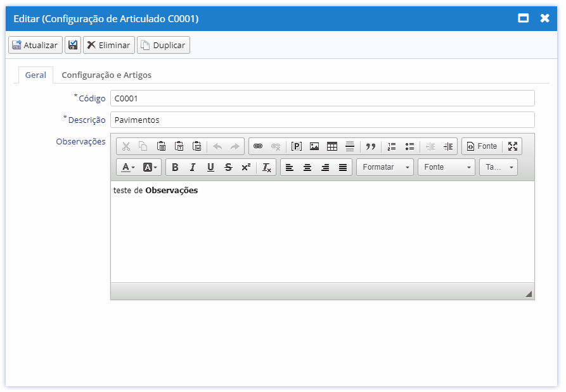
Task: Toggle italic formatting
Action: pyautogui.click(x=193, y=167)
